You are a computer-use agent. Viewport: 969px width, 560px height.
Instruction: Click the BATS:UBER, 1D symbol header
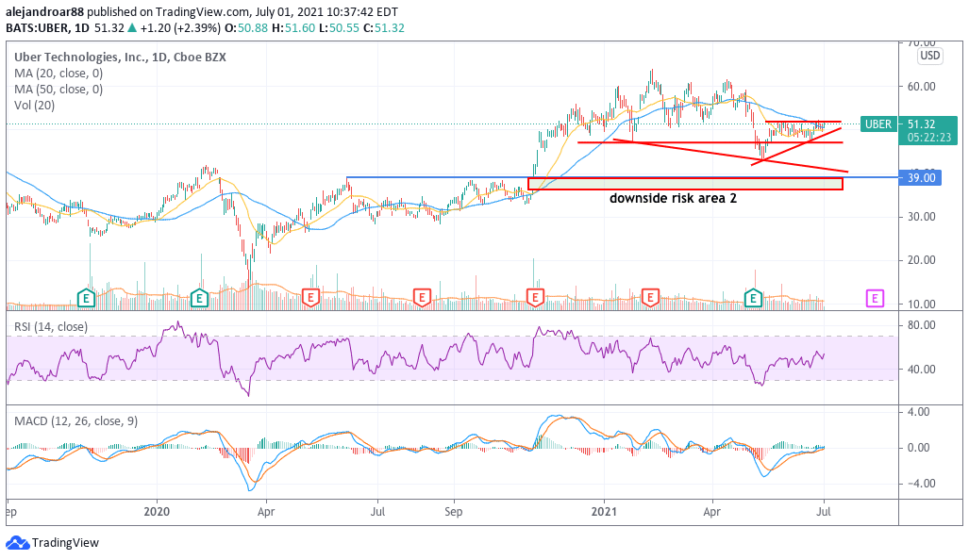click(47, 27)
